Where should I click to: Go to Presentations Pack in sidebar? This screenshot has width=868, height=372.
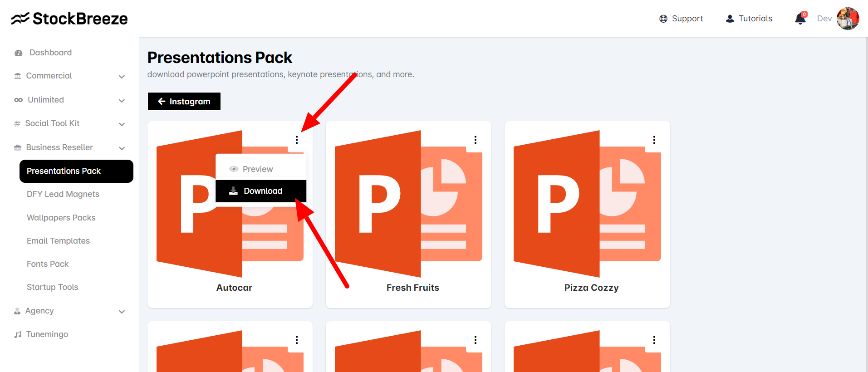pyautogui.click(x=76, y=171)
